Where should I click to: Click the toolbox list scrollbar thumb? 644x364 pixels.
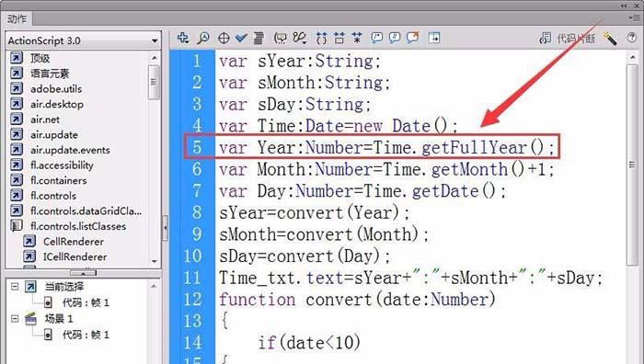pyautogui.click(x=155, y=82)
